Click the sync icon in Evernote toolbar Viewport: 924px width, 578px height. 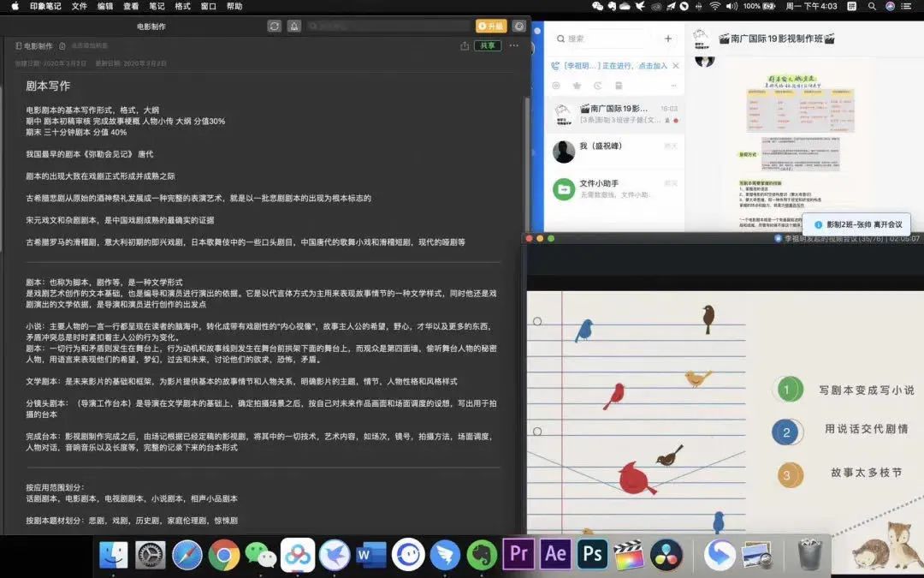point(274,26)
